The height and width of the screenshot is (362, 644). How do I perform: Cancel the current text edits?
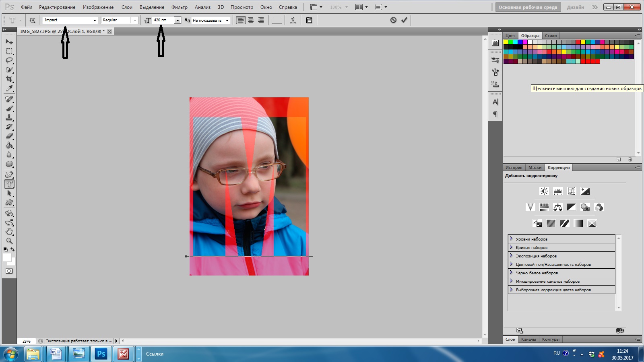(x=393, y=20)
